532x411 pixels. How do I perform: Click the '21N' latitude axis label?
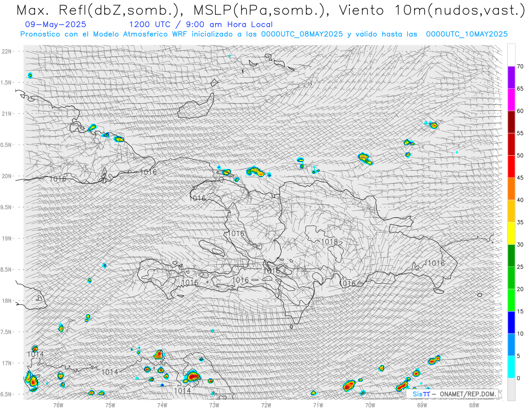[6, 114]
